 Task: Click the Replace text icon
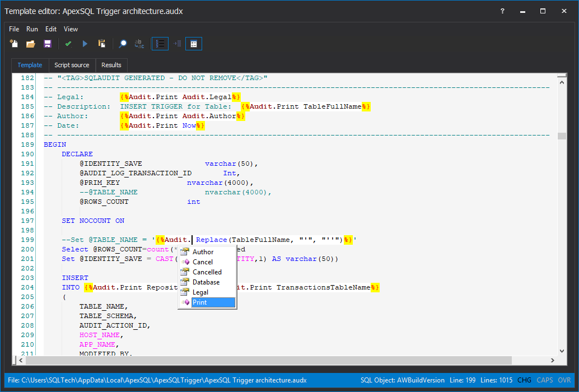(x=139, y=44)
